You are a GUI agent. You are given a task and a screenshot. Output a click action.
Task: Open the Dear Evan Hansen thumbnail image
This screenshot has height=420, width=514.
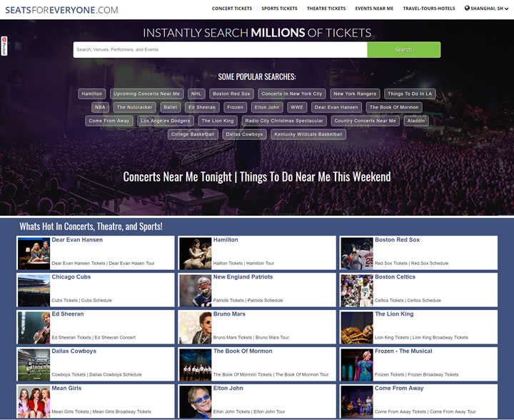tap(34, 254)
